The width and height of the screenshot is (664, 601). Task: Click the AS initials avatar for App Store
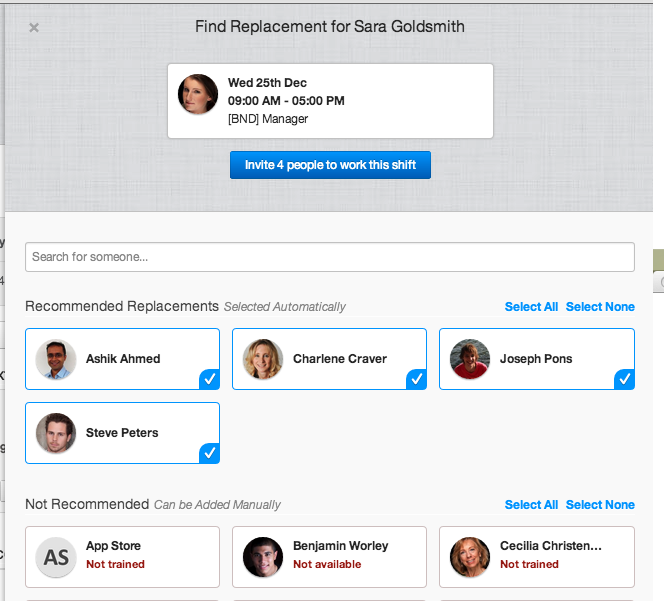coord(56,557)
